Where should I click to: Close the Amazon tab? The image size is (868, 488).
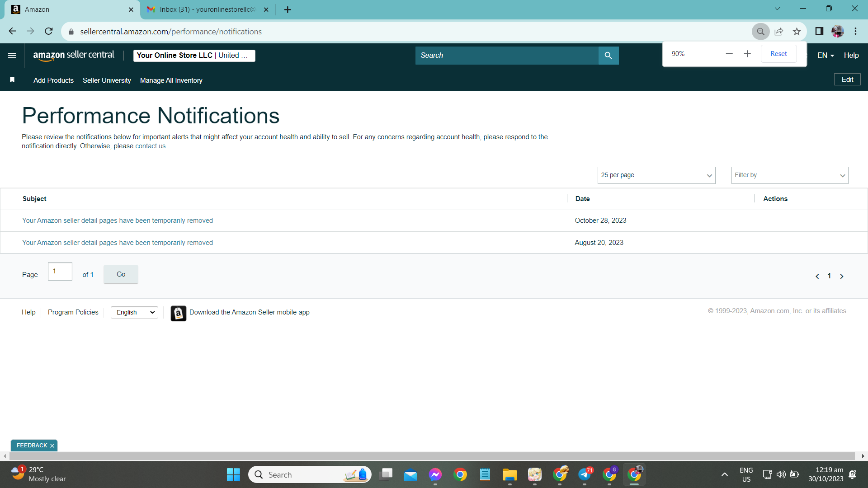[131, 9]
